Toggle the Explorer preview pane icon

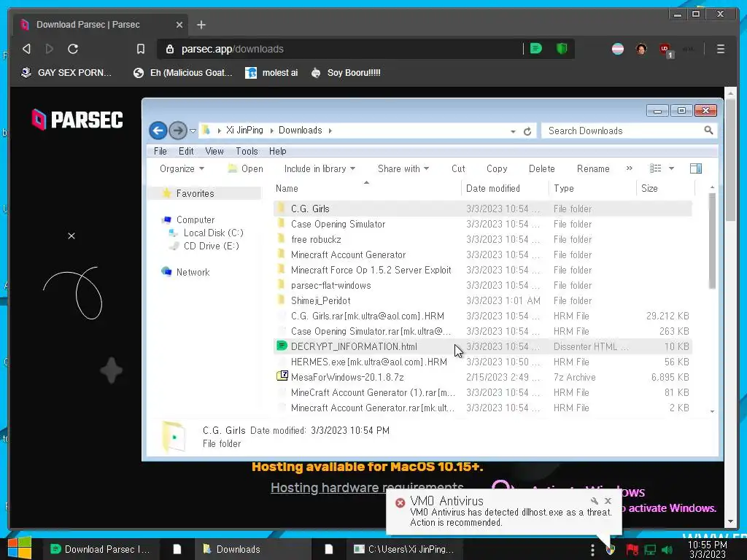click(x=695, y=168)
